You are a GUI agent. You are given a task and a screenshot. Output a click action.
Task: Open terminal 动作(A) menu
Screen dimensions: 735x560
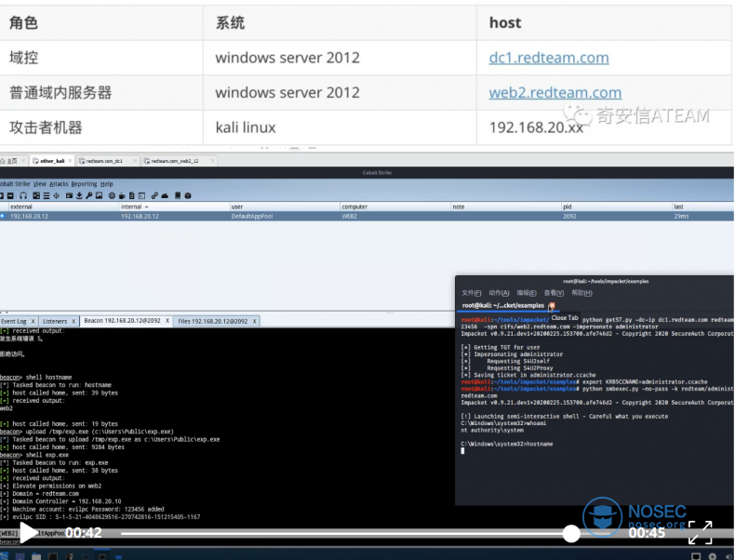(x=499, y=293)
